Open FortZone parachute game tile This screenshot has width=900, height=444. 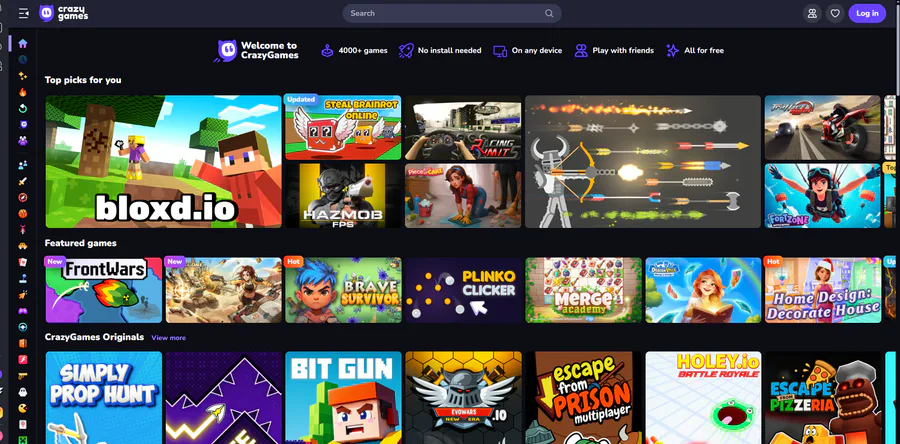823,196
